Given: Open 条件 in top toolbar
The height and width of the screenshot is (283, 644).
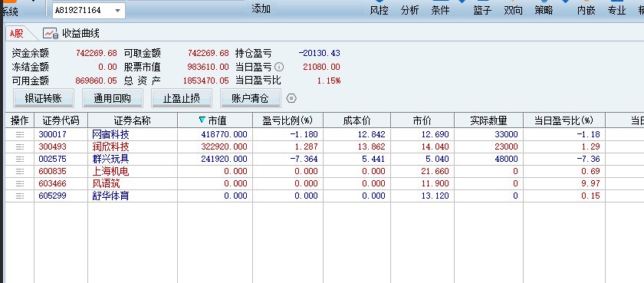Looking at the screenshot, I should click(440, 10).
